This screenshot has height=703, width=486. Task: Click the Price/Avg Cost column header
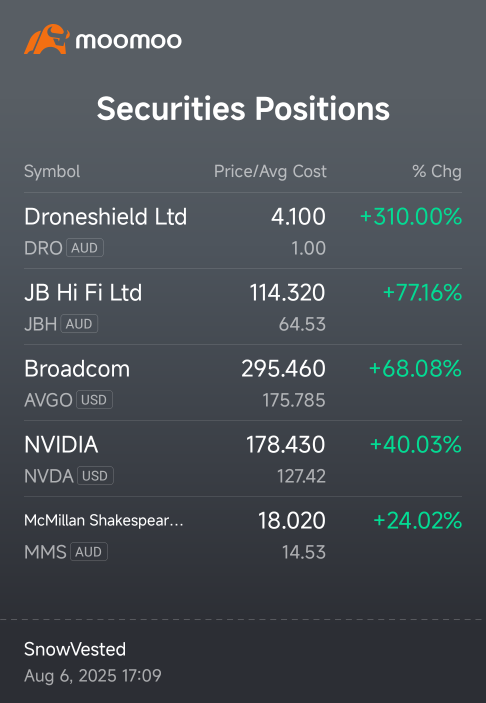(x=270, y=171)
